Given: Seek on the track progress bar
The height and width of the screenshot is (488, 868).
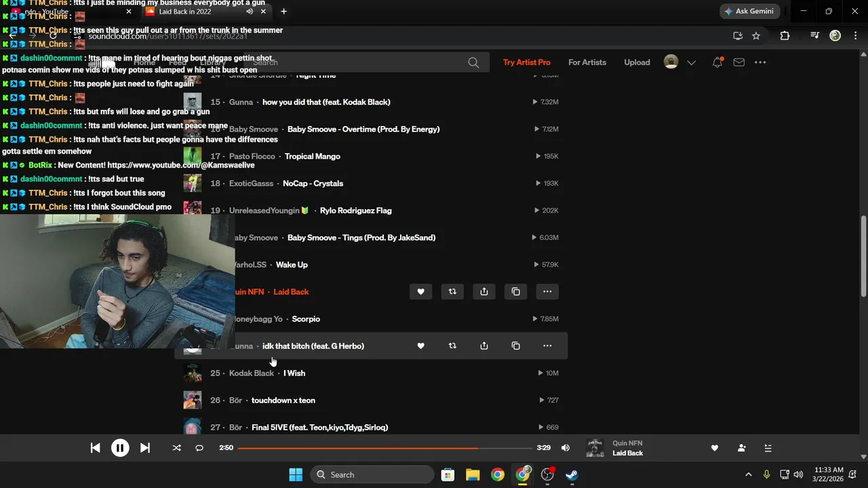Looking at the screenshot, I should [x=384, y=448].
